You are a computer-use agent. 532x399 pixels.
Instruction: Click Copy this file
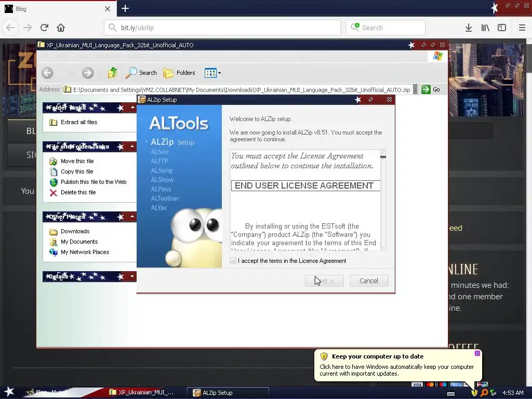[x=77, y=171]
